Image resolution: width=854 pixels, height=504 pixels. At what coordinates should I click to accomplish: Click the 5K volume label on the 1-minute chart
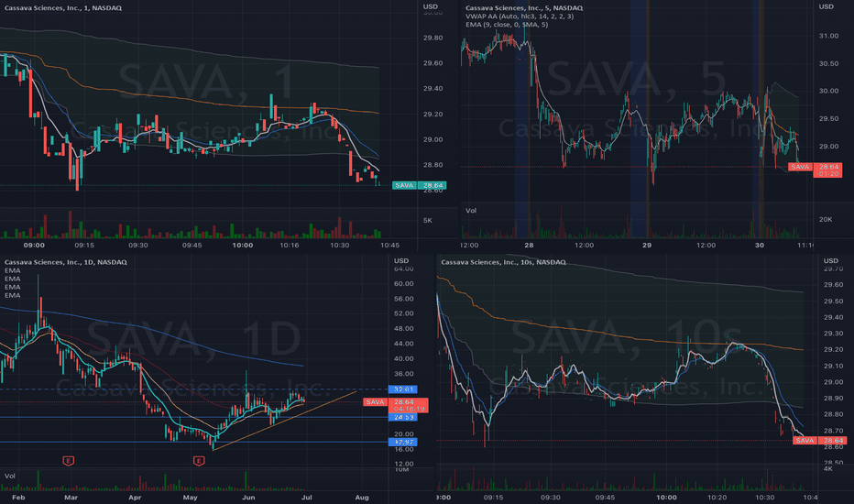[428, 221]
